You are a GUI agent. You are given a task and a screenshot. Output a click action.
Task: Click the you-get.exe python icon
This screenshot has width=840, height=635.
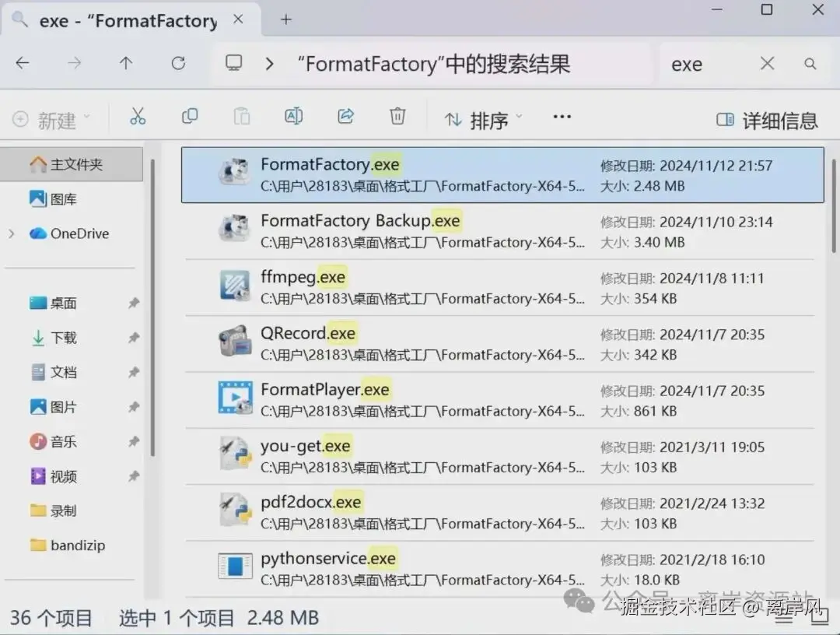point(235,454)
